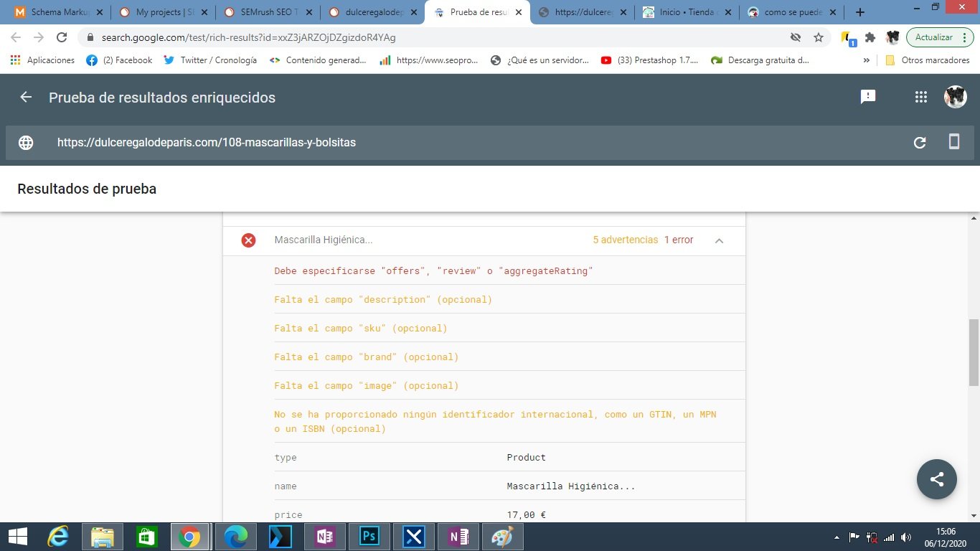The width and height of the screenshot is (980, 551).
Task: Switch to the SEMrush SEO tab
Action: [268, 12]
